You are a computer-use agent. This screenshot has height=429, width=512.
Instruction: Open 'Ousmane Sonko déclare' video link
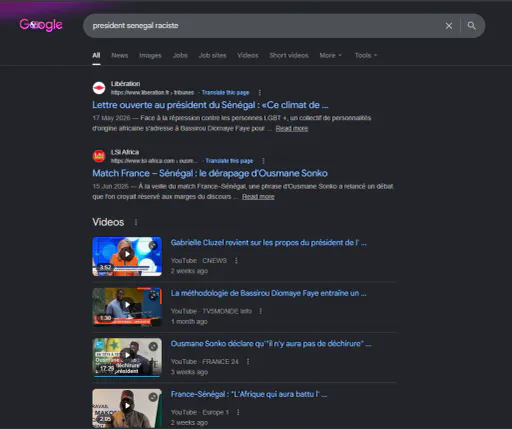coord(271,344)
